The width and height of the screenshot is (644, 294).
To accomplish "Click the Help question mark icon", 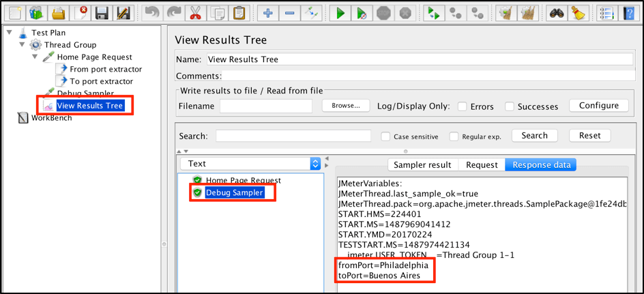I will pos(628,13).
